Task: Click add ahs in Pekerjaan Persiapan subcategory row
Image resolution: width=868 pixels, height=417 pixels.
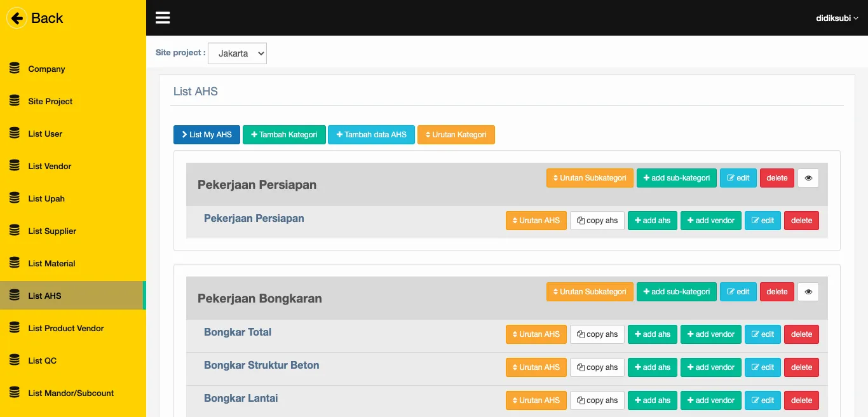Action: point(653,221)
